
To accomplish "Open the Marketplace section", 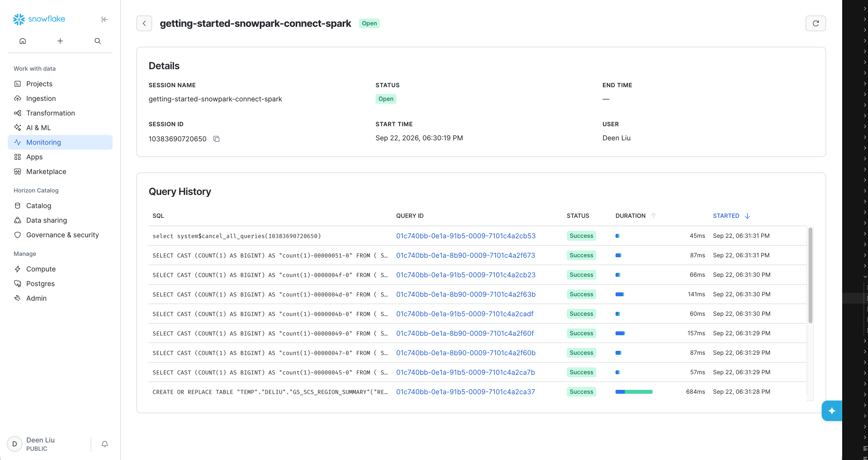I will coord(60,172).
